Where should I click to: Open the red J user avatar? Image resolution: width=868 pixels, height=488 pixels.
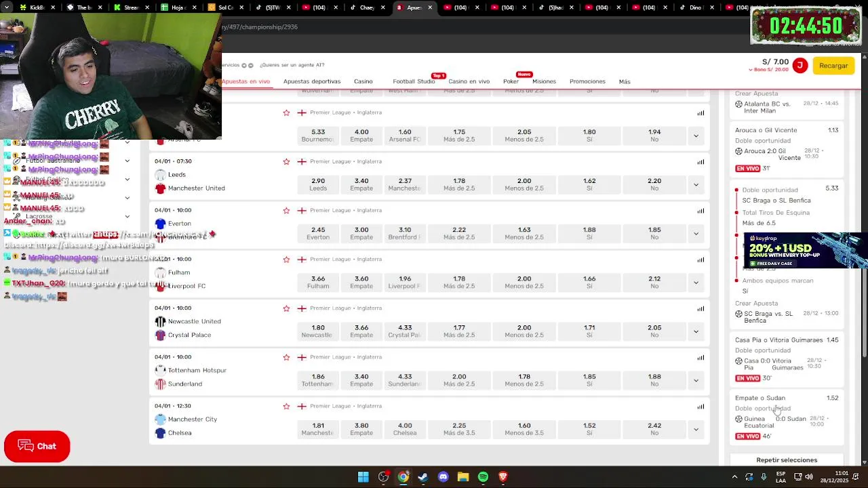coord(800,66)
